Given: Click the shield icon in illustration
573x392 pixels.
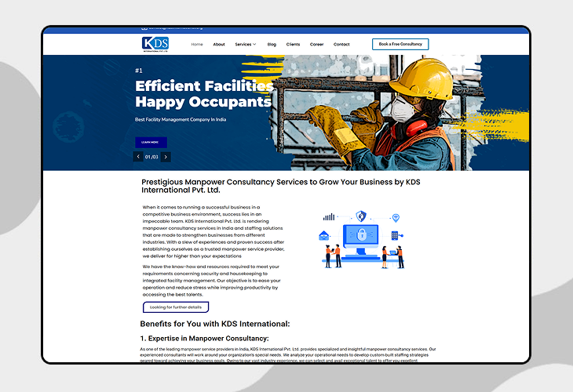Looking at the screenshot, I should (361, 216).
